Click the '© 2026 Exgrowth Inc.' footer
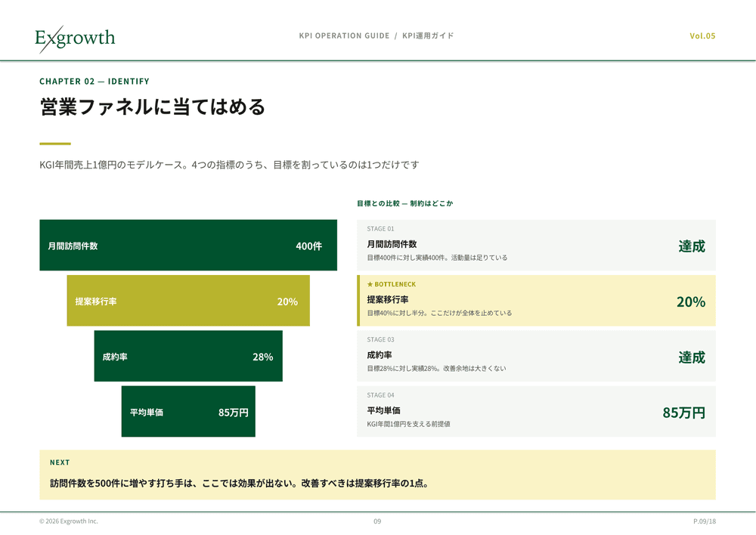The width and height of the screenshot is (756, 535). pos(69,521)
